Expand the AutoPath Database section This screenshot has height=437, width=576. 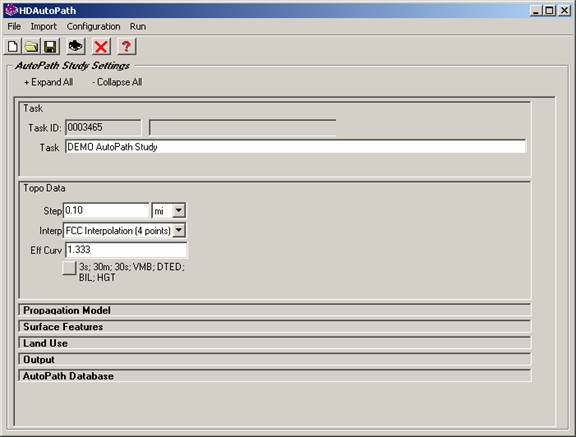click(x=275, y=376)
